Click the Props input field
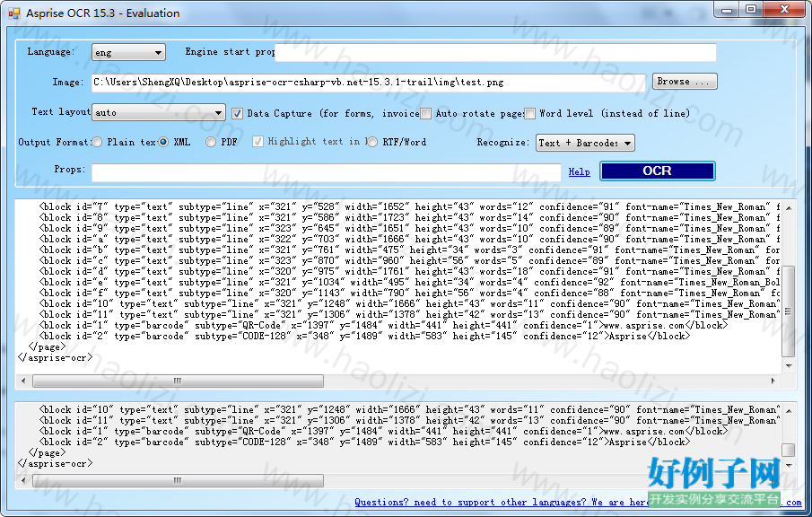Screen dimensions: 812x517 click(x=326, y=172)
